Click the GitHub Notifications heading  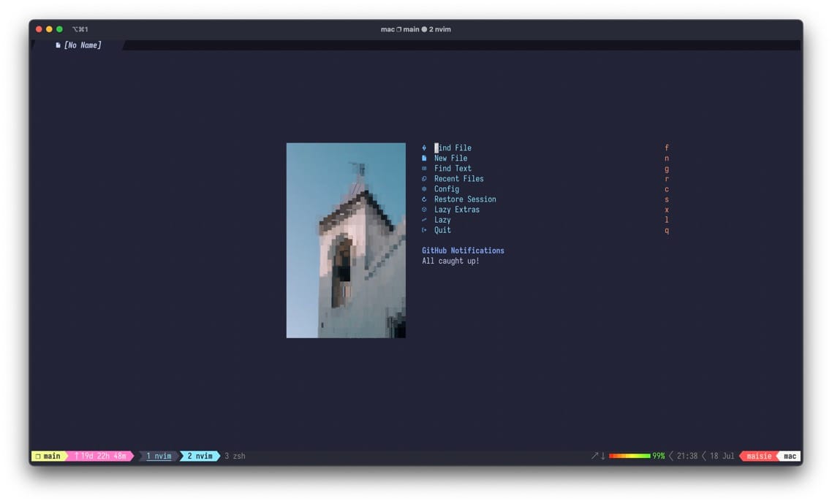click(x=464, y=251)
